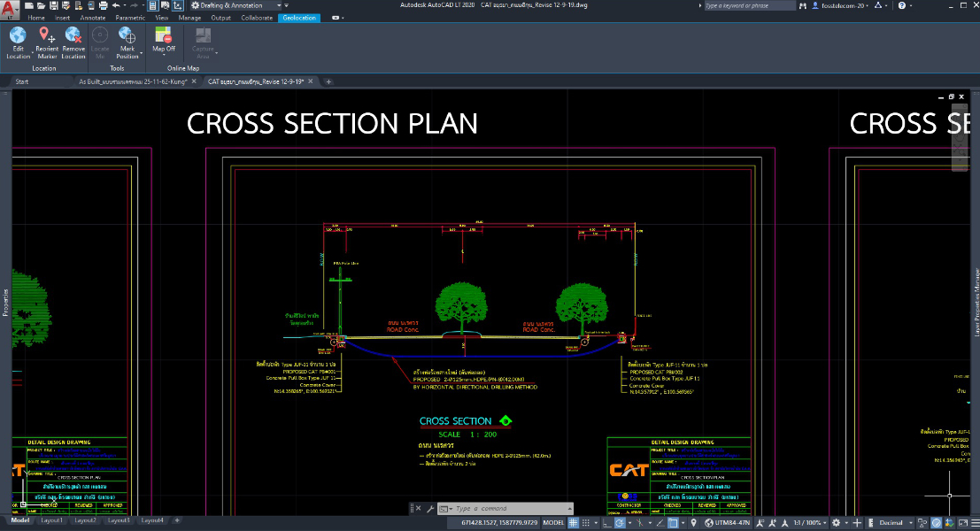
Task: Switch to the As Built drawing file tab
Action: (x=133, y=81)
